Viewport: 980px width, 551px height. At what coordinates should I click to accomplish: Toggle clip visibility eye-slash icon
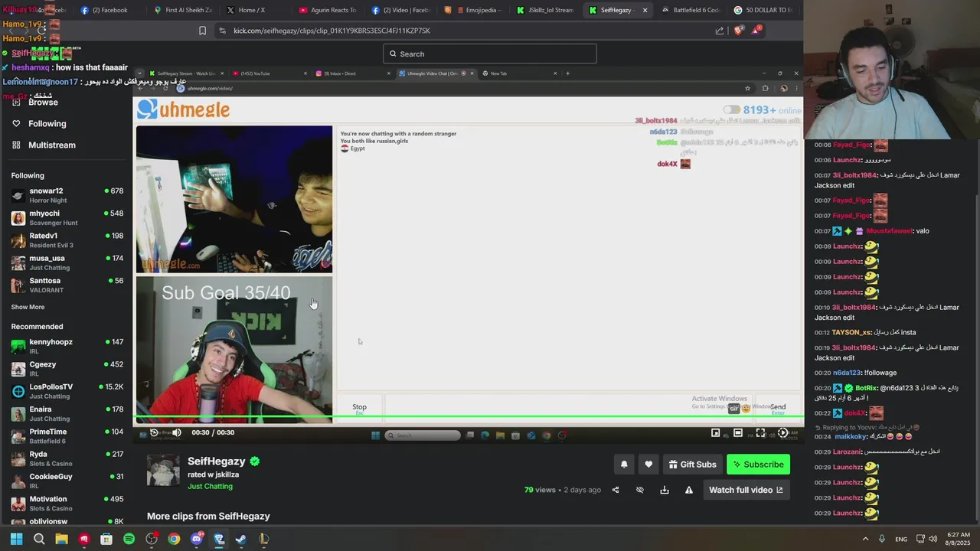(640, 490)
